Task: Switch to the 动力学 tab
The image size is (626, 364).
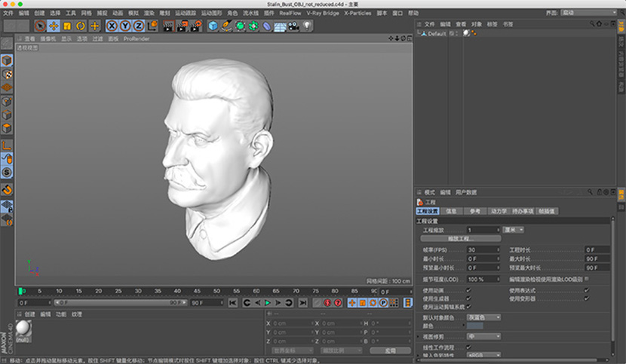Action: [x=499, y=211]
